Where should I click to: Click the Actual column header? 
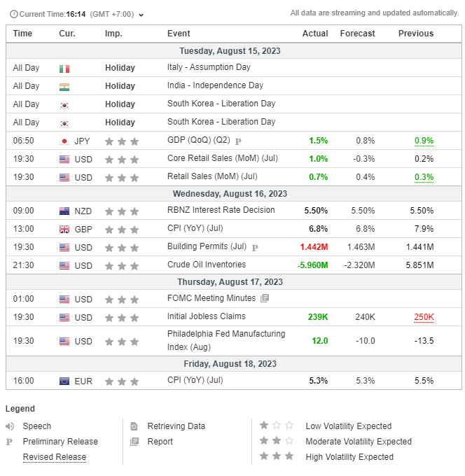pos(315,34)
